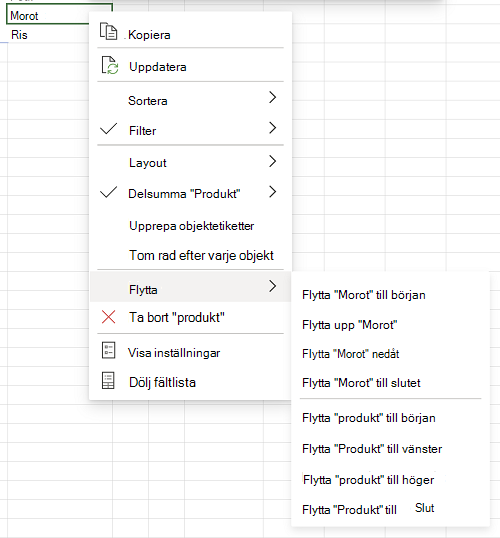Choose Tom rad efter varje objekt
This screenshot has height=538, width=500.
(201, 255)
